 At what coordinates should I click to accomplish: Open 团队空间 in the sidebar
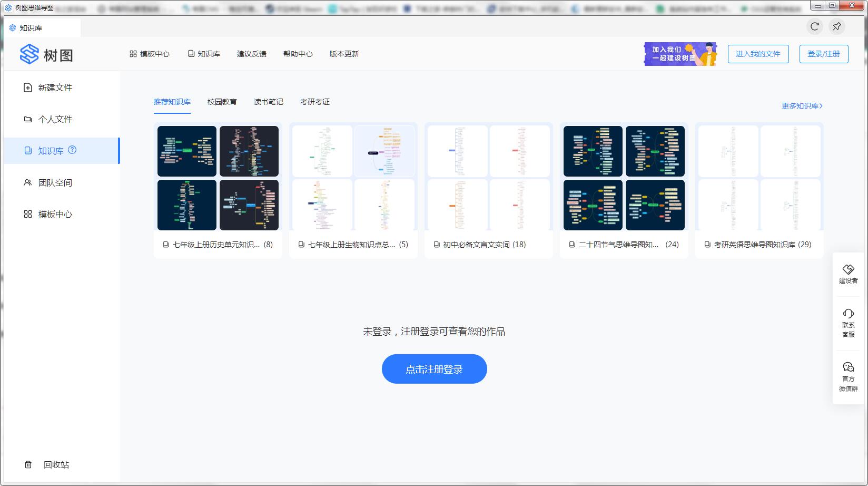point(48,182)
